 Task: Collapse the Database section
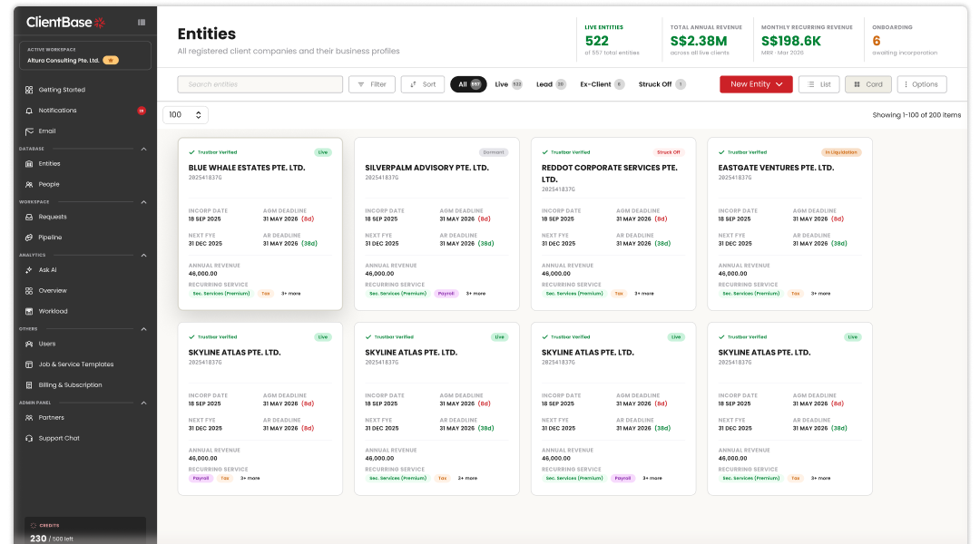pyautogui.click(x=143, y=149)
